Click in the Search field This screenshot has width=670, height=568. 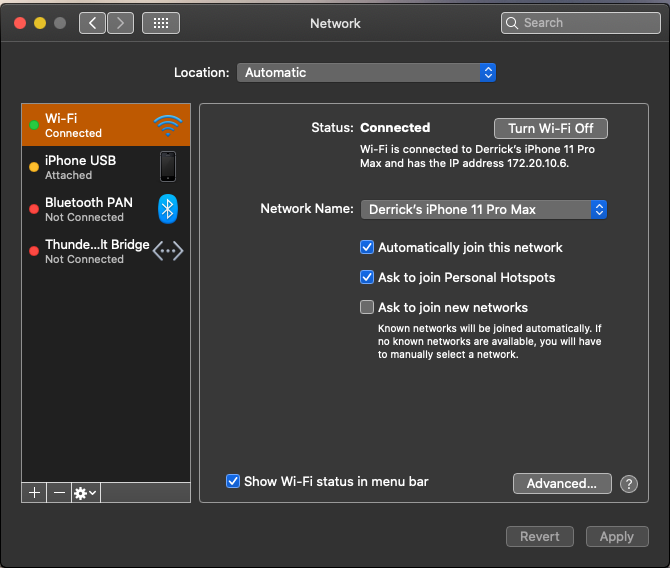pyautogui.click(x=581, y=23)
